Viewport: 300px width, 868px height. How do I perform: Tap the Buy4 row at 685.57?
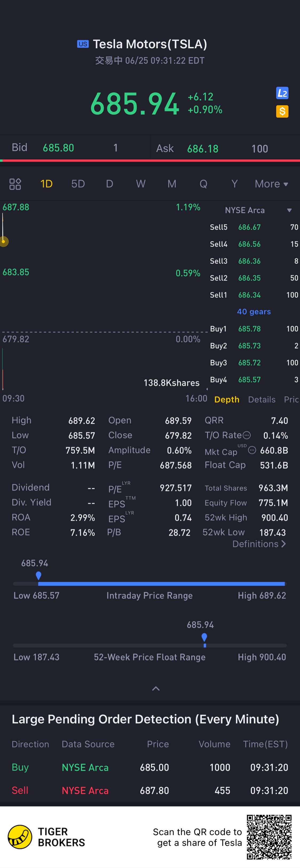254,380
